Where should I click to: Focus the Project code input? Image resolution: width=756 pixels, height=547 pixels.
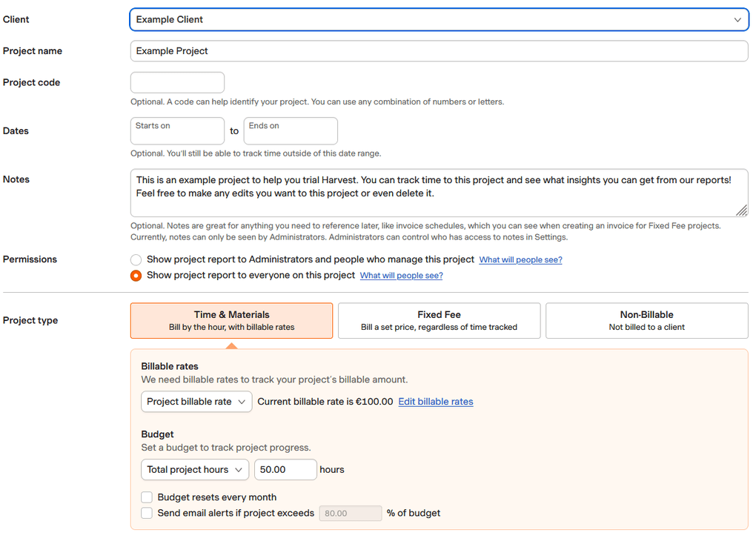177,82
